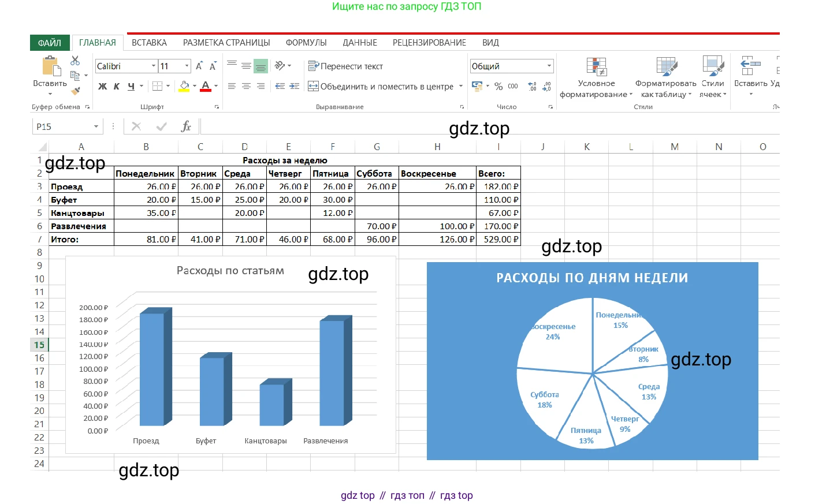
Task: Click the text orientation icon
Action: 280,66
